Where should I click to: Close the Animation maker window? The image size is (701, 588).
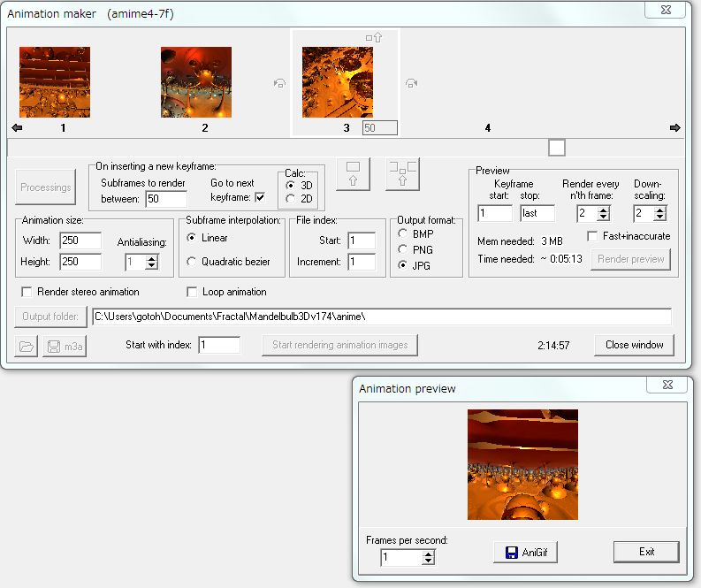(x=666, y=10)
